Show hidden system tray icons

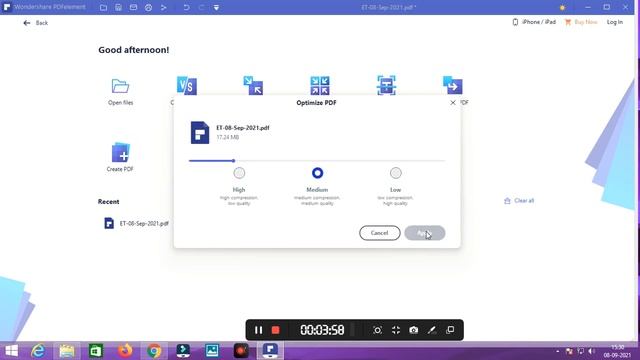558,351
